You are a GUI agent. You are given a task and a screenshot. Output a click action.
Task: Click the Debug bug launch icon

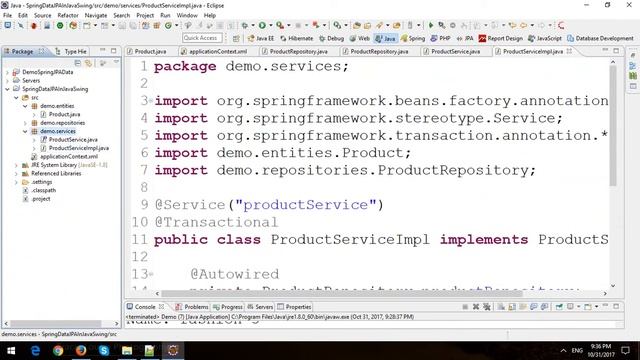245,25
